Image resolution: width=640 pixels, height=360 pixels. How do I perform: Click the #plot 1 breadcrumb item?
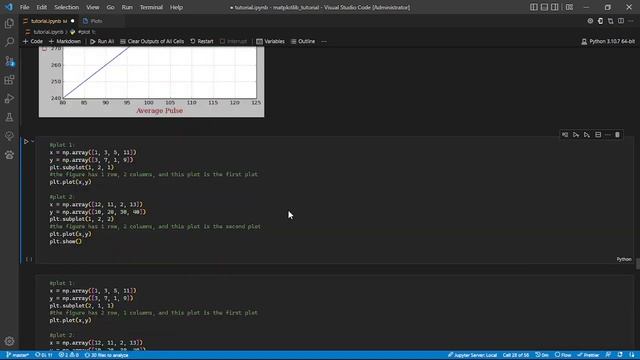(83, 32)
